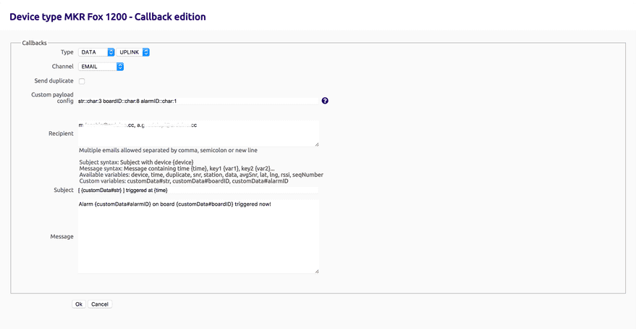
Task: Click the help question mark icon
Action: coord(325,101)
